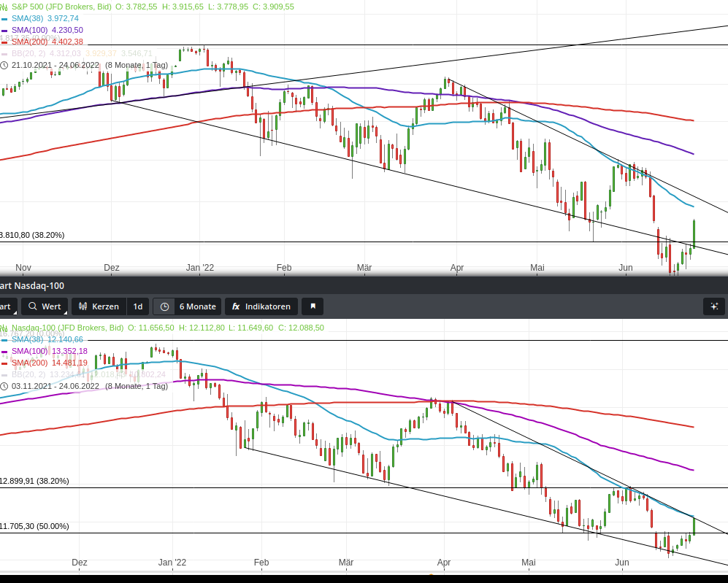Expand the Kerzen chart type dropdown

98,306
